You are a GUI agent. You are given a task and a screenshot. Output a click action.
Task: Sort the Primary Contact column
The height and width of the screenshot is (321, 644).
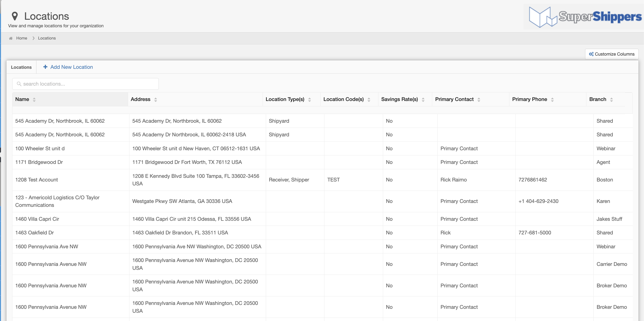479,100
